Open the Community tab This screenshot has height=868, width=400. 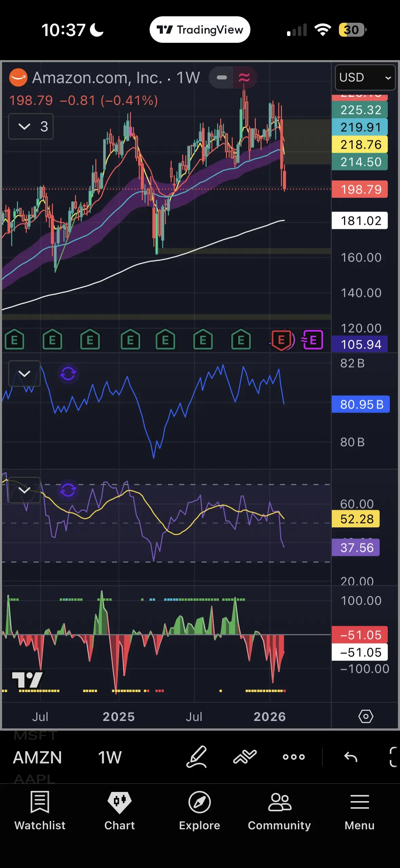click(x=279, y=811)
